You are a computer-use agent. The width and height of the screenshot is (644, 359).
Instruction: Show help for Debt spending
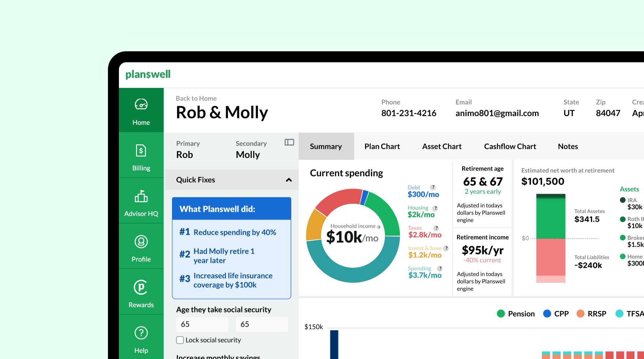[433, 187]
